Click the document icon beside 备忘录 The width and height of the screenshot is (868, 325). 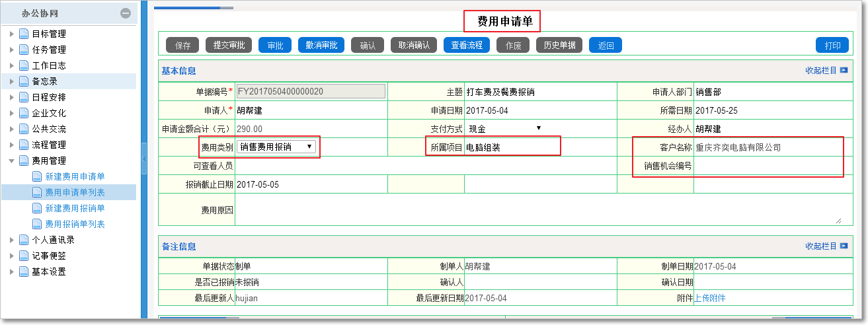[24, 81]
